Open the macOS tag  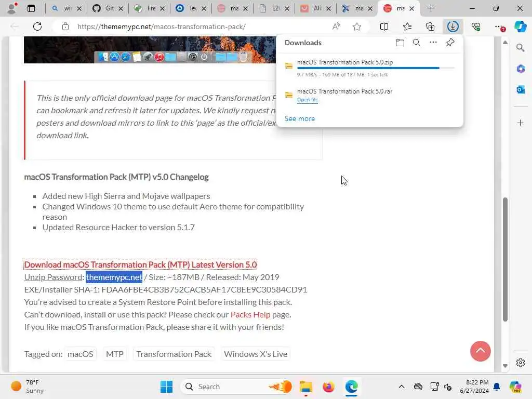point(80,354)
